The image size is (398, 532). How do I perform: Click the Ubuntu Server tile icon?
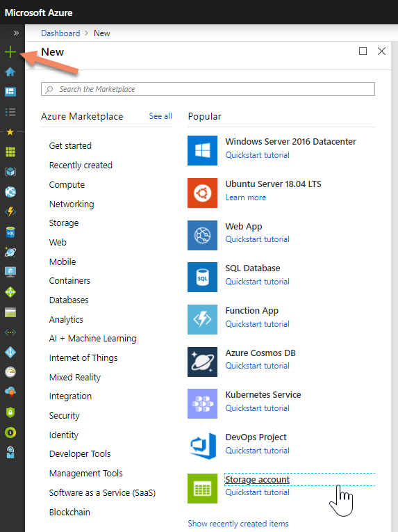[202, 193]
